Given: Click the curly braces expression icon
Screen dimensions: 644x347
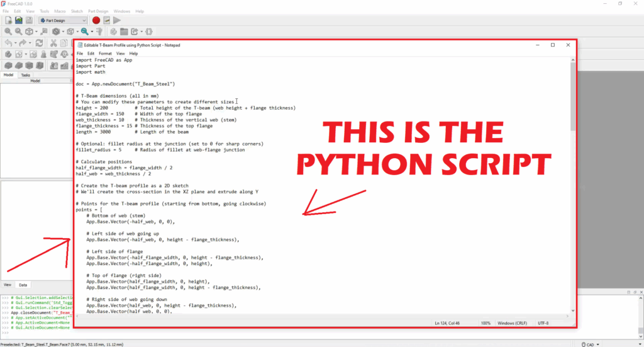Looking at the screenshot, I should click(x=148, y=31).
